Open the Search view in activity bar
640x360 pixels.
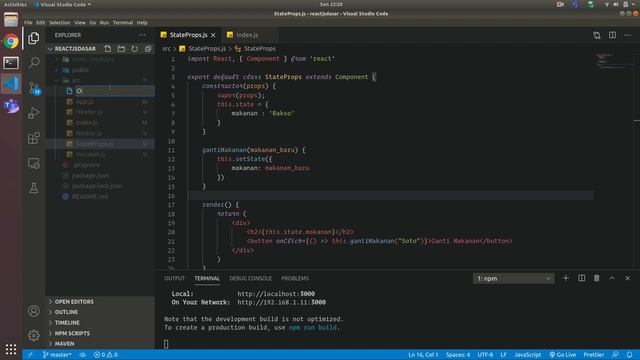[34, 62]
